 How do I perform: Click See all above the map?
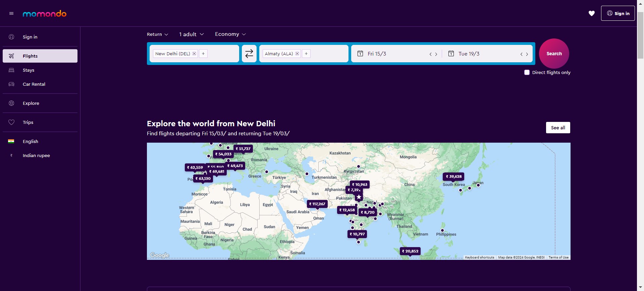(x=558, y=128)
